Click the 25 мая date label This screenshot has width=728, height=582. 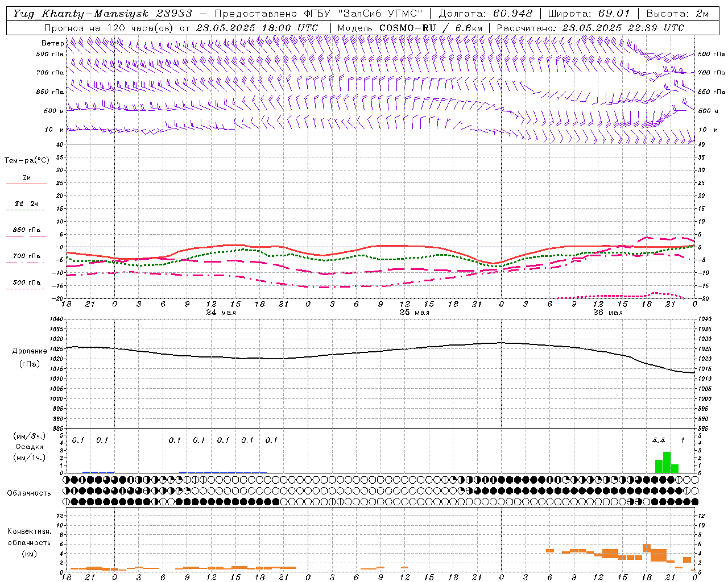point(414,313)
